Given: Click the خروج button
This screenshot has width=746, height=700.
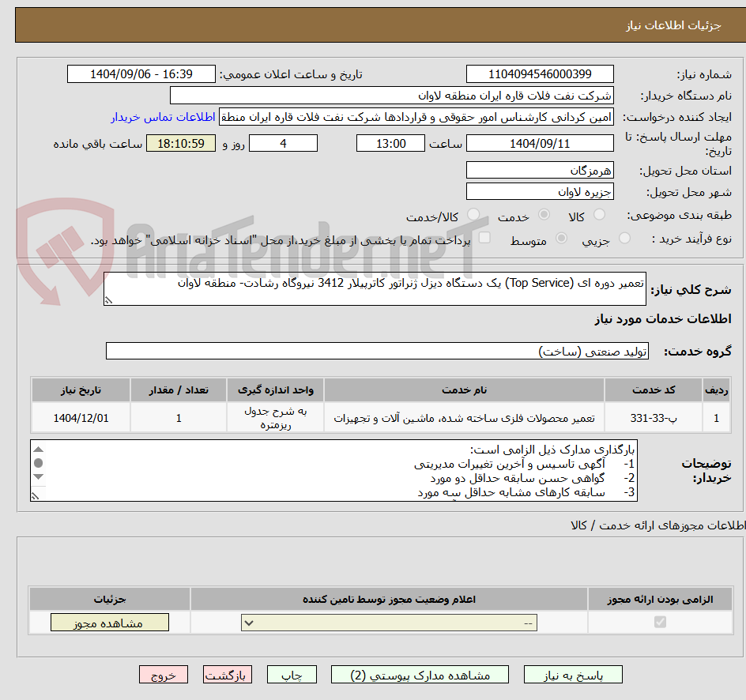Looking at the screenshot, I should [x=164, y=675].
